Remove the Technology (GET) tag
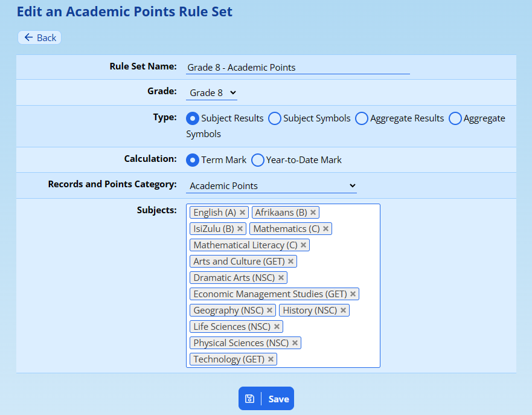The image size is (532, 415). click(271, 359)
